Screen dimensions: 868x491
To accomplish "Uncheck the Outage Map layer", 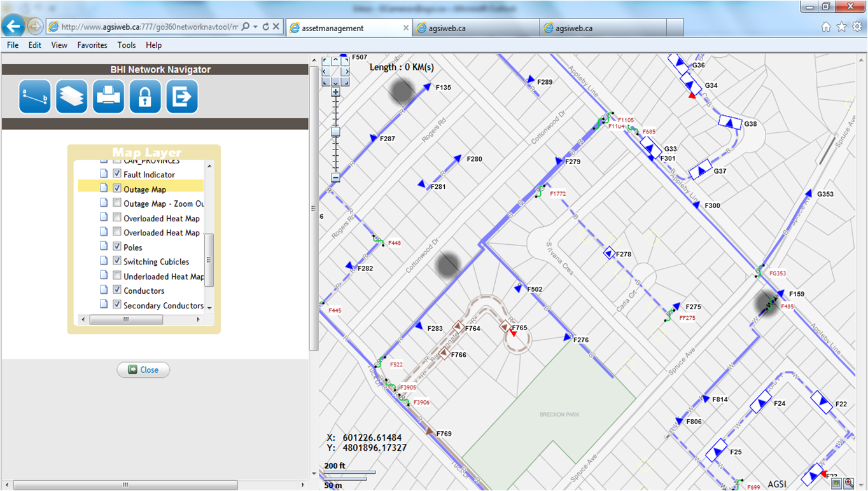I will 117,188.
